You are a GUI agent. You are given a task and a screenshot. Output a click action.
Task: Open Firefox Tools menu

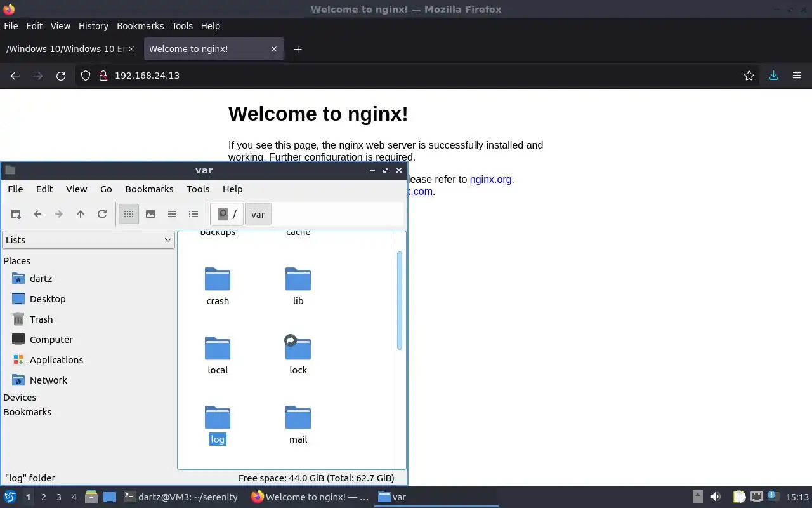point(182,26)
